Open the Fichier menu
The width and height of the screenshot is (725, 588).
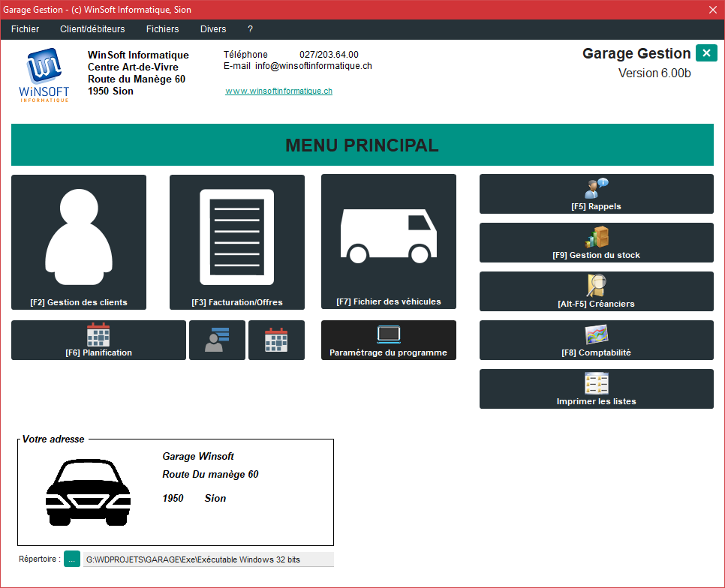point(25,29)
